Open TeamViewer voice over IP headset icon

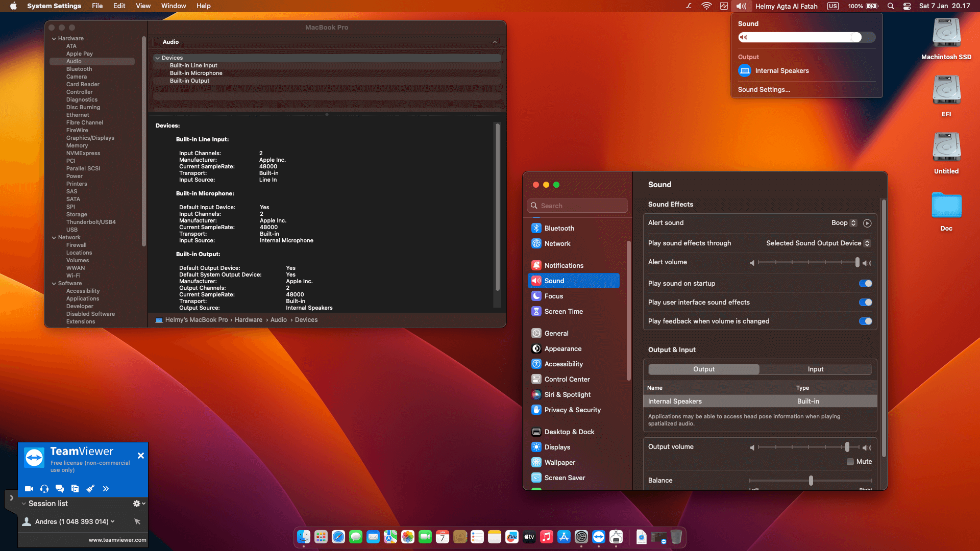pos(44,488)
